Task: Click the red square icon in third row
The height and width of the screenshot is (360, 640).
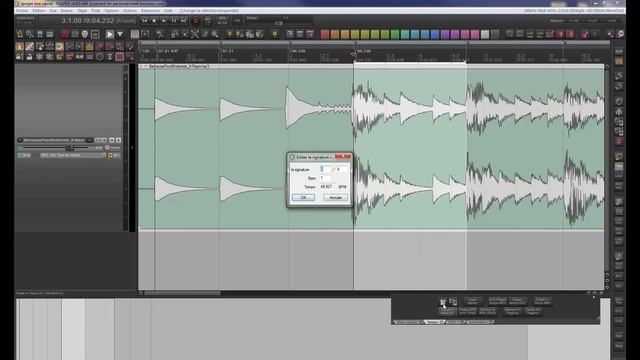Action: [120, 56]
